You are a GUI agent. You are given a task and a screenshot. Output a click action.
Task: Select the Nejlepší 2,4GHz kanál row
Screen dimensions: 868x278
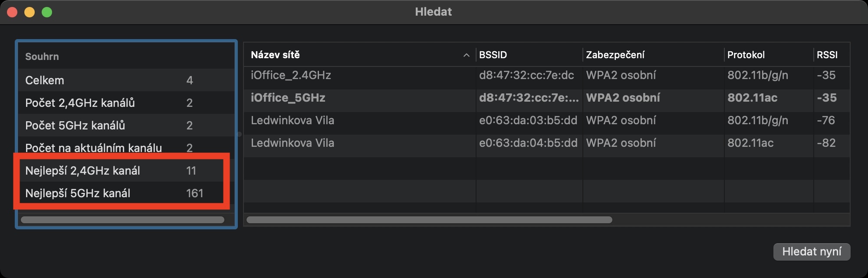82,171
